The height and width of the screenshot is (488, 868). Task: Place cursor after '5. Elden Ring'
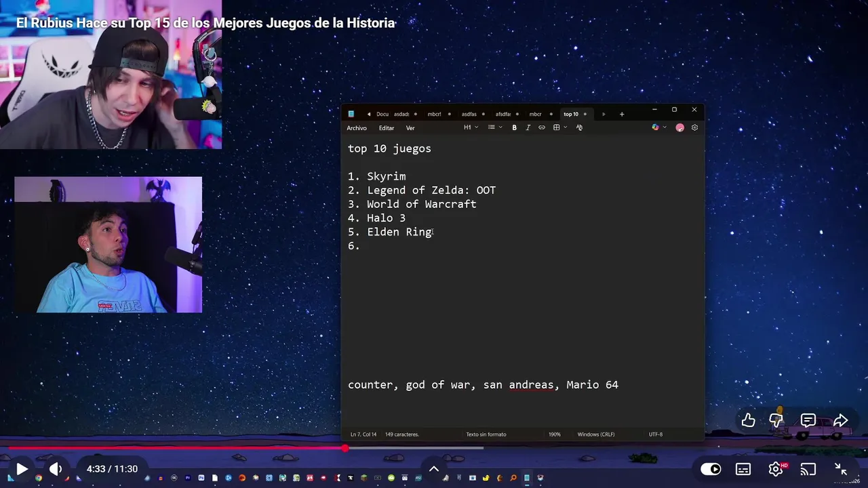point(433,232)
